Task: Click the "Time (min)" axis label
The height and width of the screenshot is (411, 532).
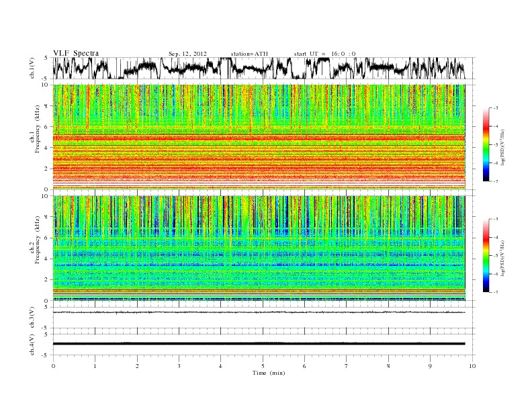Action: tap(269, 373)
